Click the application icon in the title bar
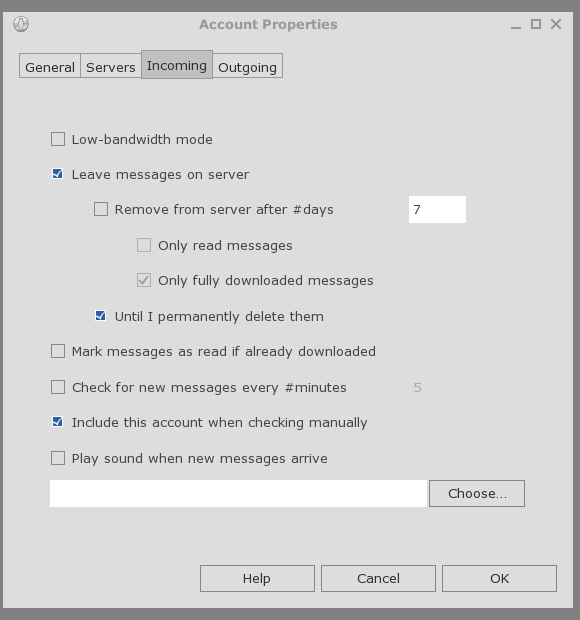 click(x=21, y=24)
